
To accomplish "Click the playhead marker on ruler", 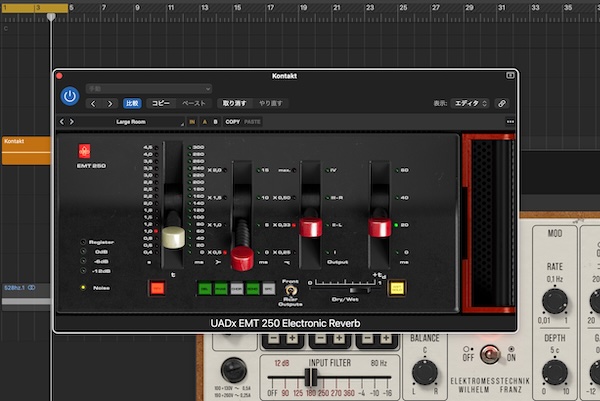I will (x=51, y=16).
